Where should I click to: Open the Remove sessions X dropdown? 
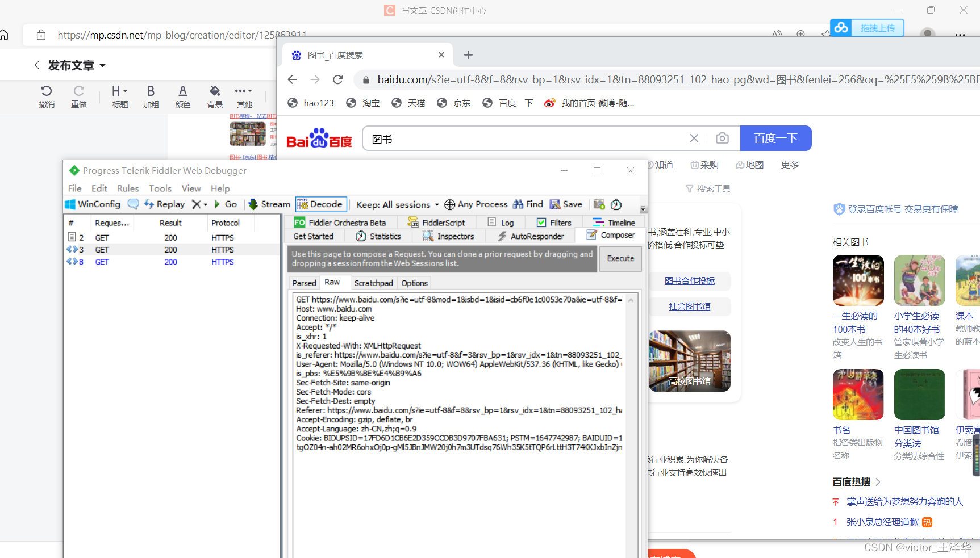pyautogui.click(x=199, y=204)
